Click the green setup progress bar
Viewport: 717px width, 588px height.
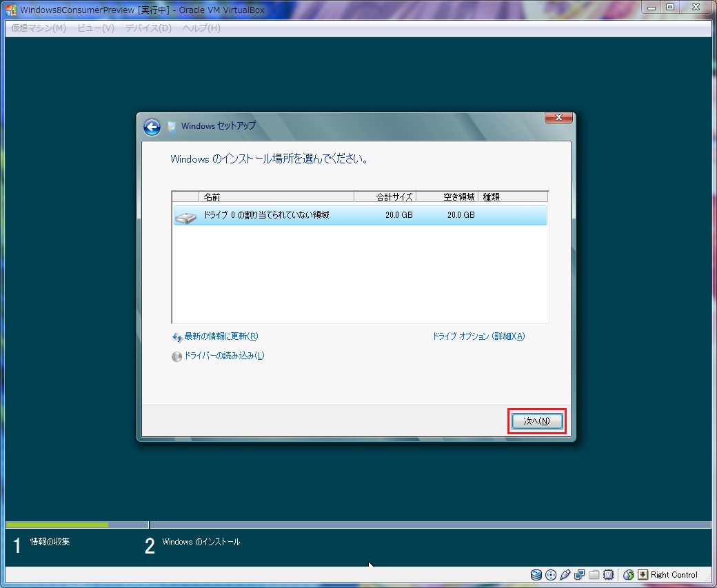click(x=57, y=525)
